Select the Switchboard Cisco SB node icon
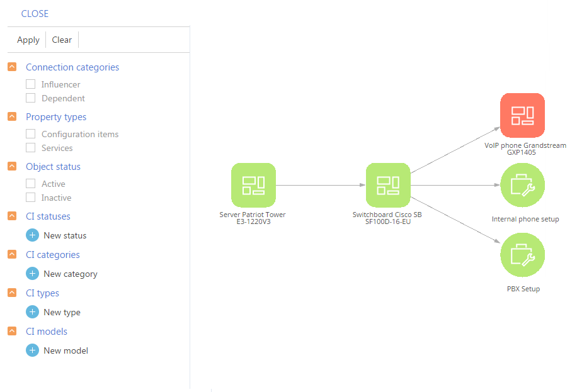Screen dimensions: 577x392 tap(388, 186)
